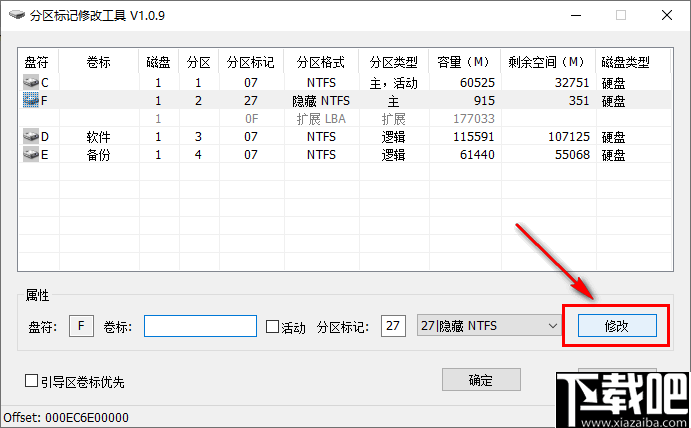Click the drive icon for partition F
Viewport: 691px width, 428px height.
pyautogui.click(x=31, y=100)
